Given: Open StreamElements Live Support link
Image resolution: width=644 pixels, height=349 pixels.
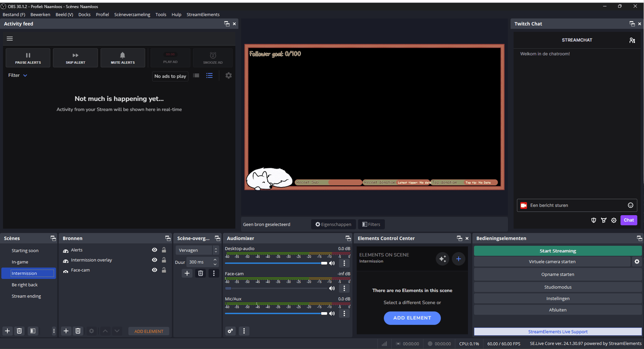Looking at the screenshot, I should tap(558, 331).
